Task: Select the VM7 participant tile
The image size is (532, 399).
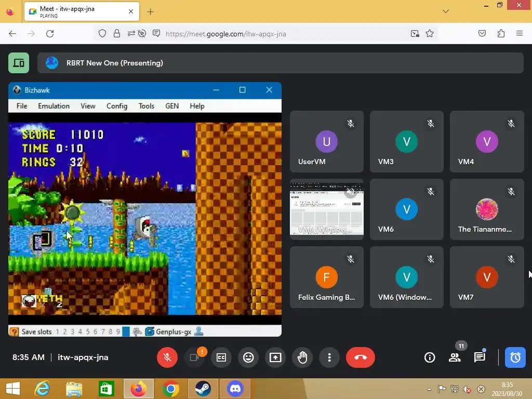Action: coord(487,277)
